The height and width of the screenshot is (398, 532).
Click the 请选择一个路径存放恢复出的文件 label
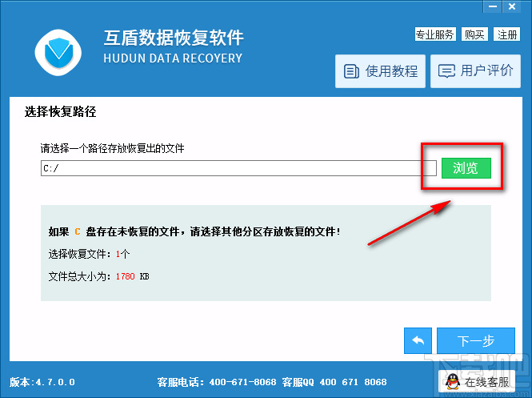pyautogui.click(x=113, y=148)
